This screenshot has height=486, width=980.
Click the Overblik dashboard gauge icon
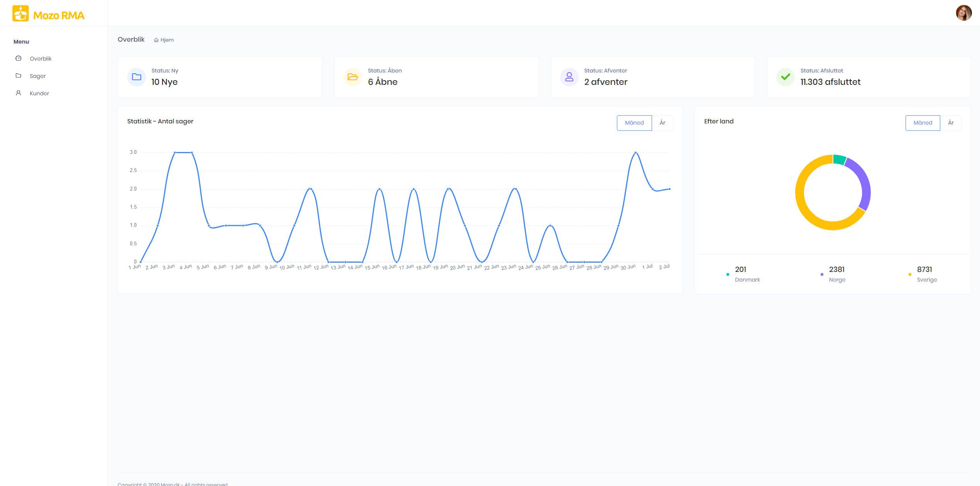[18, 58]
